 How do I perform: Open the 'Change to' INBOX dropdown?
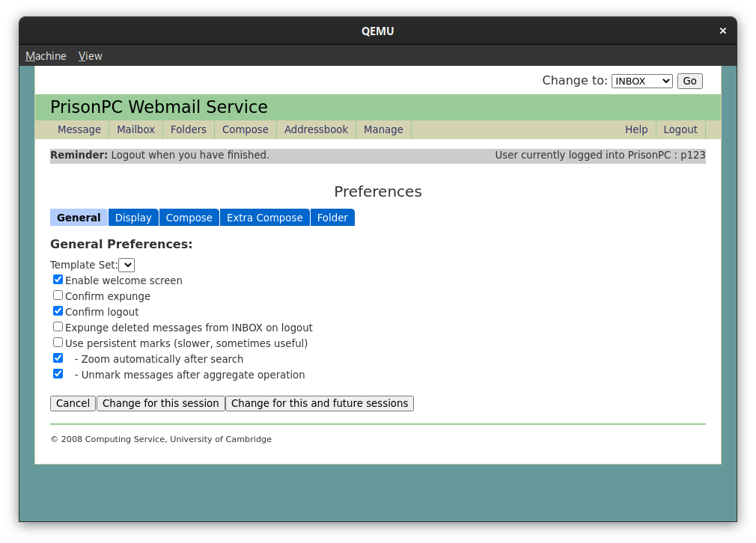[641, 81]
